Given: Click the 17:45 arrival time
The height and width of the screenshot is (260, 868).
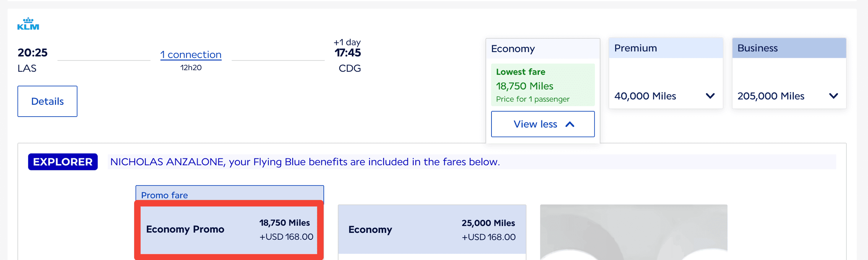Looking at the screenshot, I should (x=348, y=53).
